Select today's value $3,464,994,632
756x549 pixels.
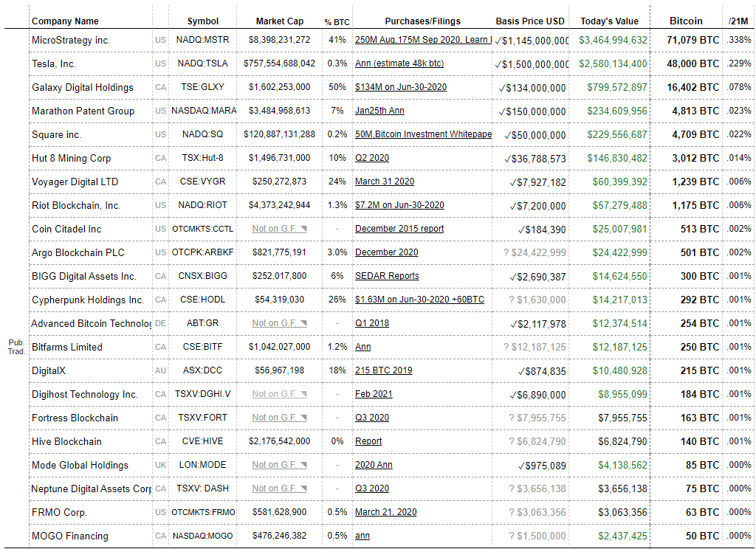609,40
